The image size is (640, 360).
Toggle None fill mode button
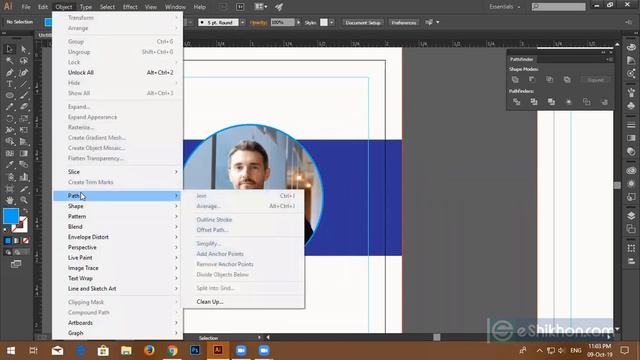25,241
